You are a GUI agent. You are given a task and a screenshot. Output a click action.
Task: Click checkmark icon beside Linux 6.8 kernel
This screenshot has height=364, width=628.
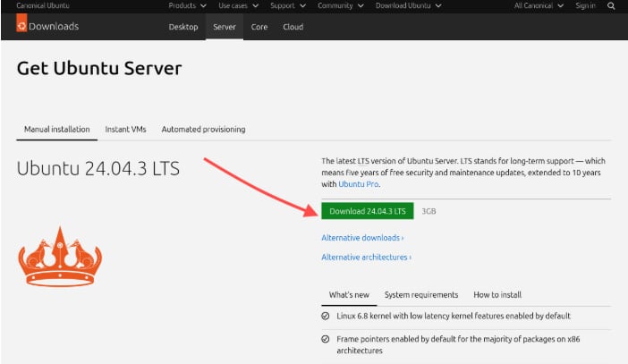(x=326, y=316)
